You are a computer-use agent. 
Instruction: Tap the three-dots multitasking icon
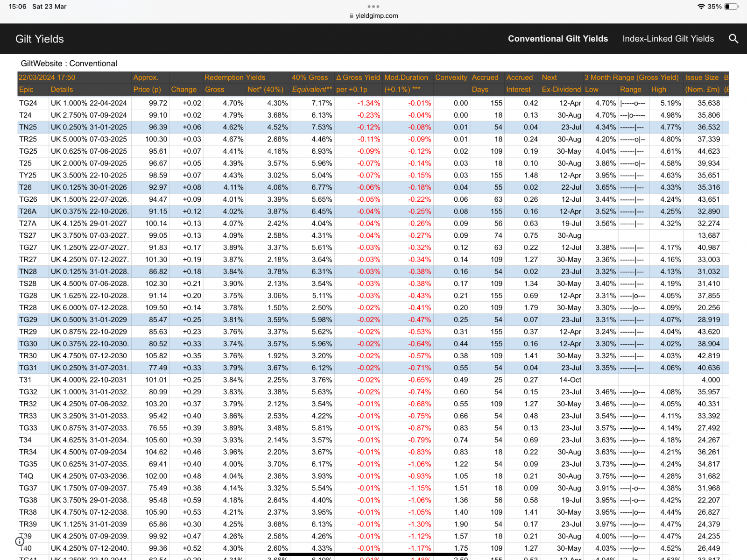point(373,7)
